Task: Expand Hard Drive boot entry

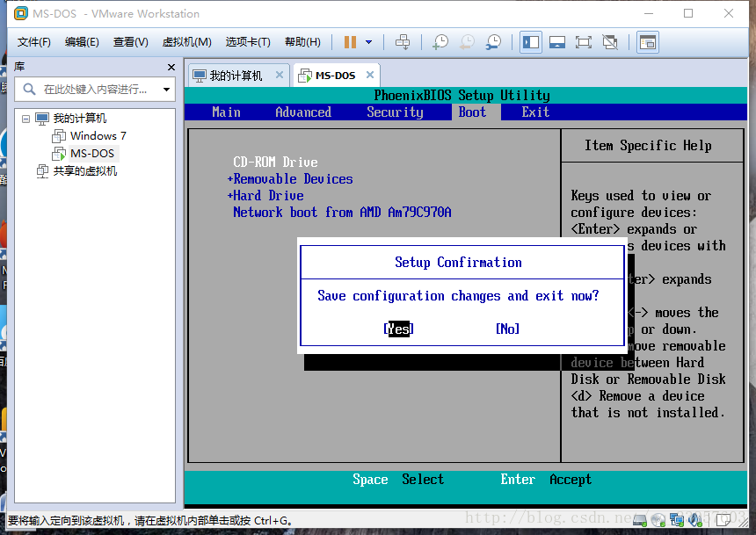Action: pyautogui.click(x=265, y=196)
